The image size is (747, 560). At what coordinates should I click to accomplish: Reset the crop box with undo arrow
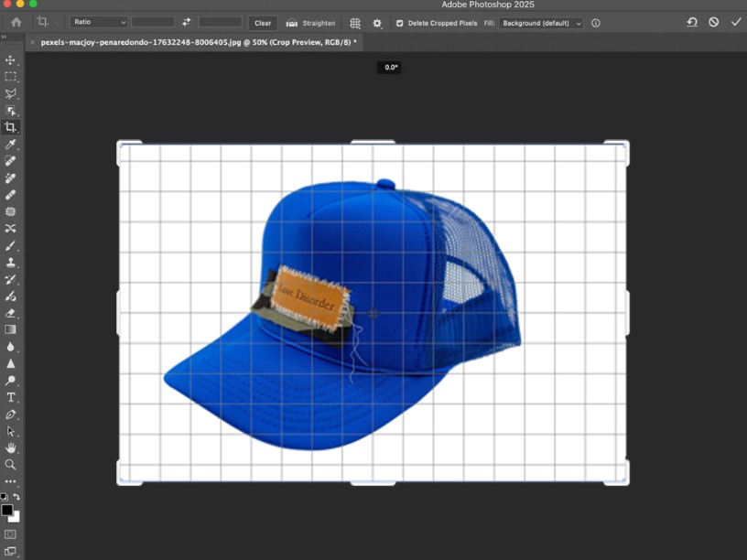(x=692, y=22)
